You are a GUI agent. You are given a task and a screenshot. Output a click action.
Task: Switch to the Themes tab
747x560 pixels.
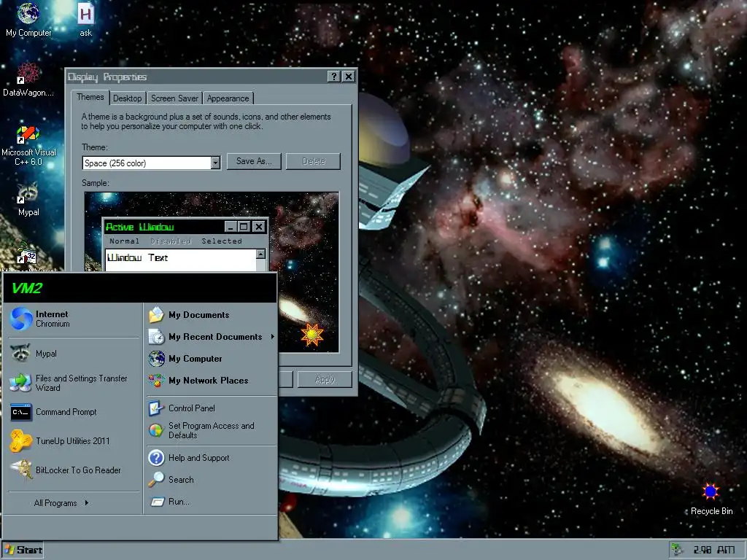click(90, 97)
